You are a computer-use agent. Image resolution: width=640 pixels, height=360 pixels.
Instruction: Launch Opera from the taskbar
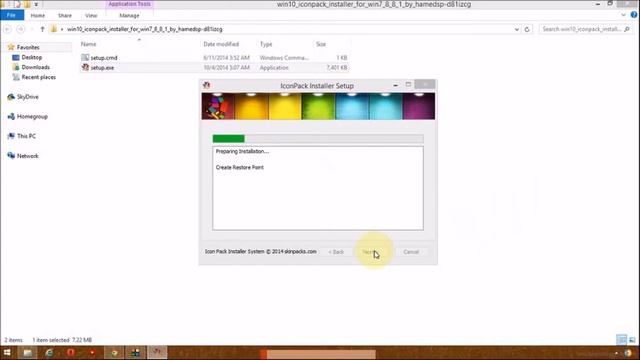[x=71, y=353]
